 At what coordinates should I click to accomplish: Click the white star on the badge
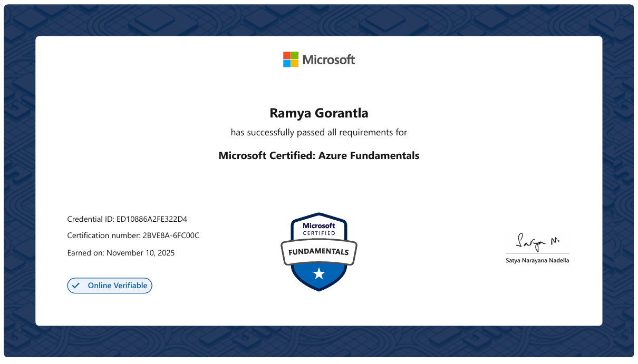[x=319, y=273]
